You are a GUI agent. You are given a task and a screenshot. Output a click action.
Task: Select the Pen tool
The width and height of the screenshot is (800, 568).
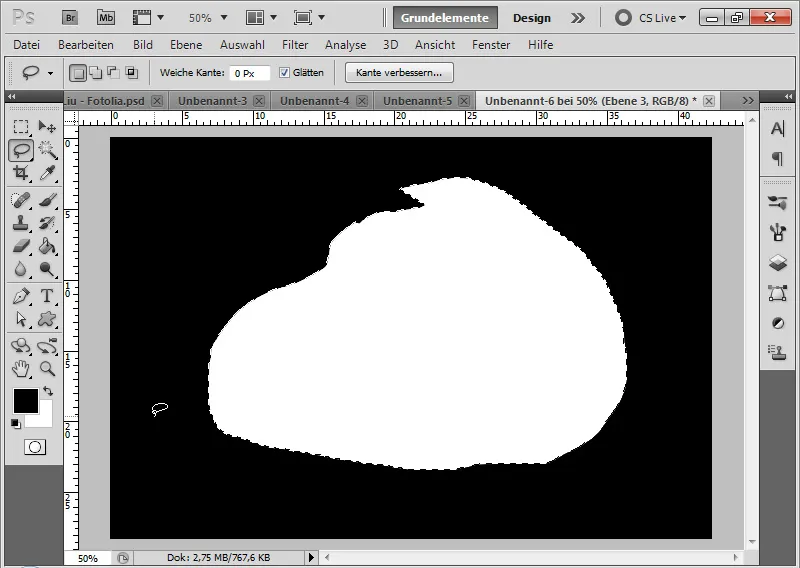pos(21,296)
